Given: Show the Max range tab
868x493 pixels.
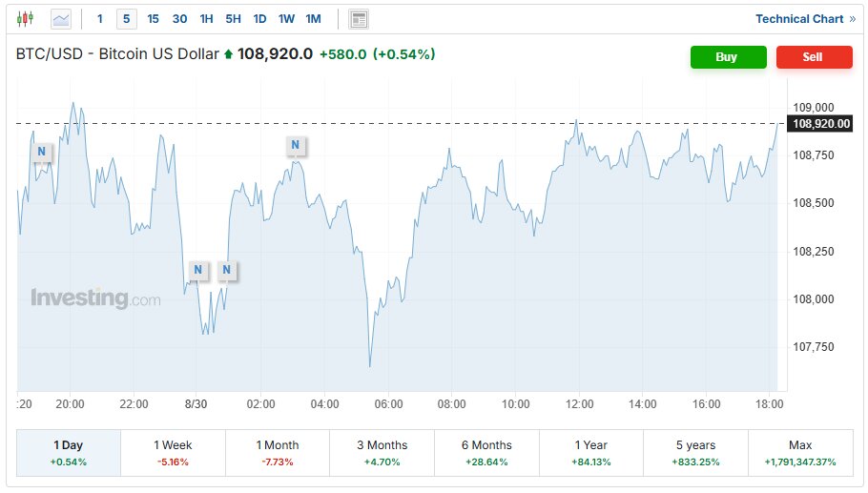Looking at the screenshot, I should pos(800,453).
